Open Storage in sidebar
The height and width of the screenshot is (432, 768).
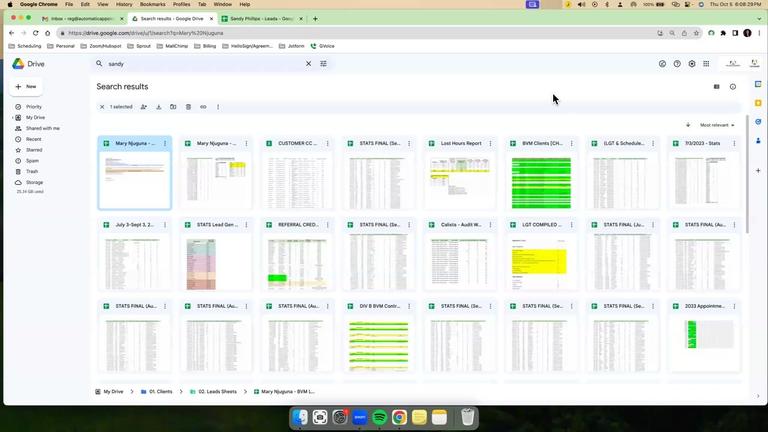click(34, 182)
